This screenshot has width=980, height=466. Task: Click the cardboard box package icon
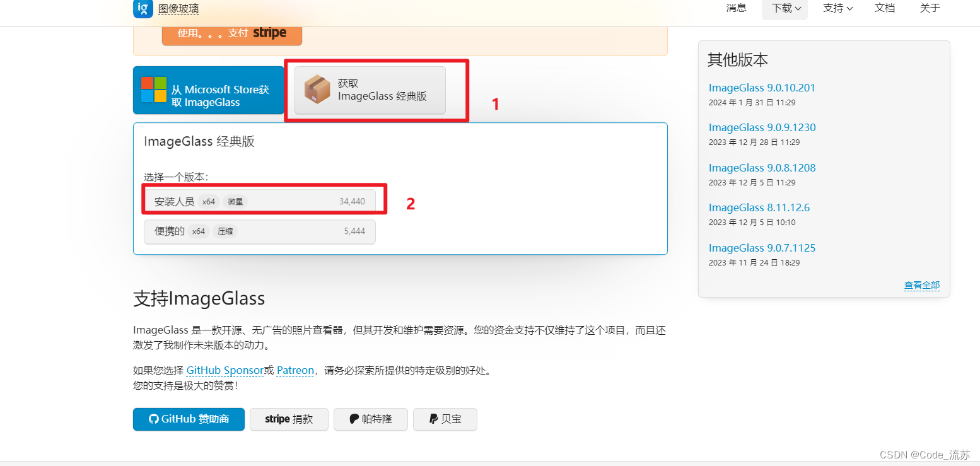coord(317,90)
